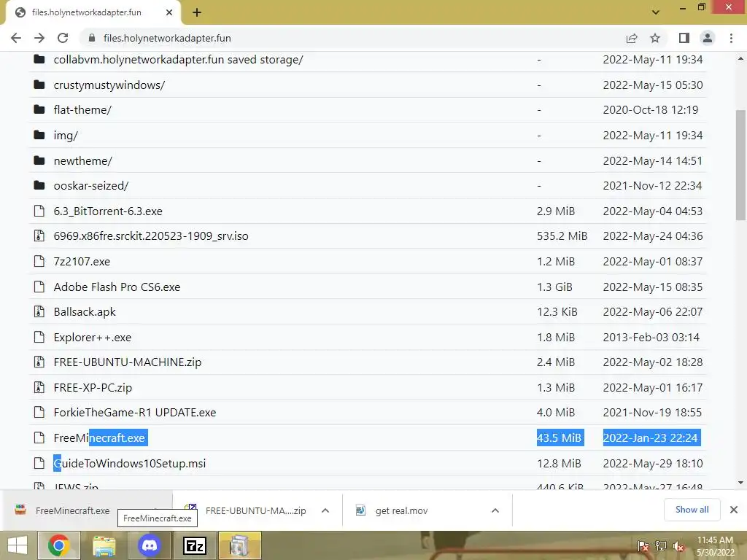Open the Chrome profile avatar menu
Viewport: 747px width, 560px height.
[708, 38]
